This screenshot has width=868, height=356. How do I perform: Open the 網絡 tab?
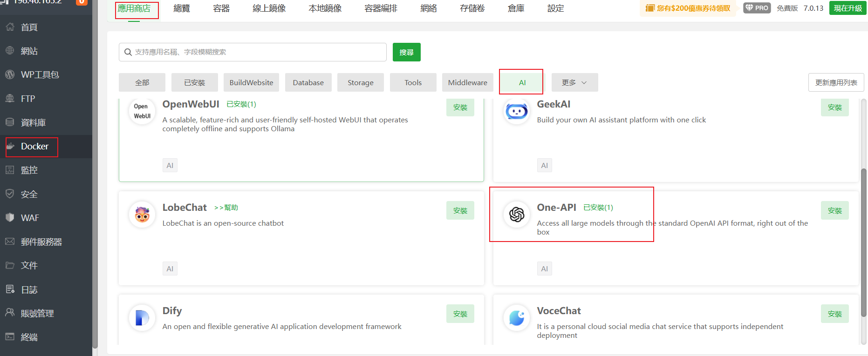click(429, 8)
